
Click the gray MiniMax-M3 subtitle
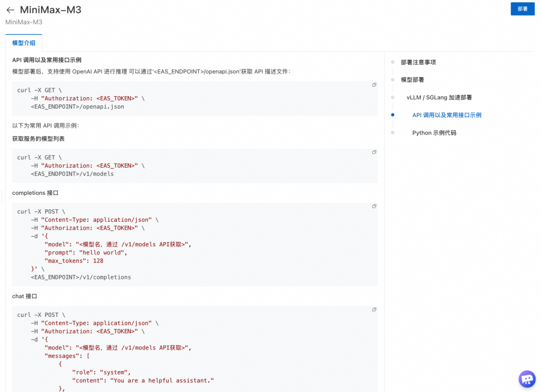pos(24,22)
